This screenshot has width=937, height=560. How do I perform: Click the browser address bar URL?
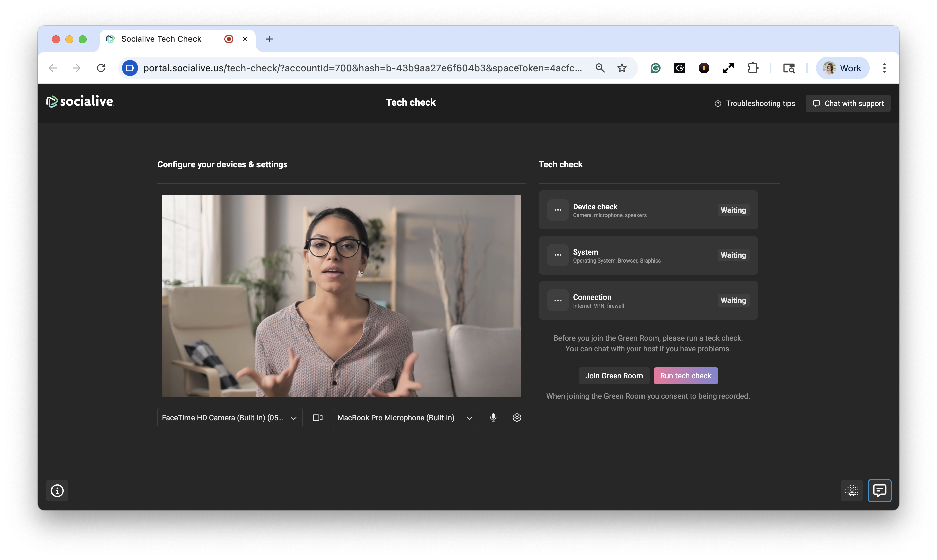[362, 68]
